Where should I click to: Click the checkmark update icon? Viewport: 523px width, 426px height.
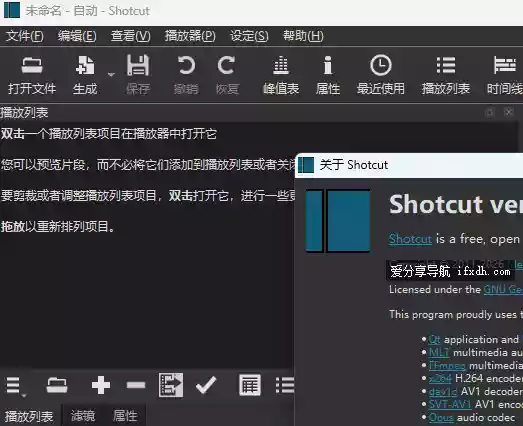(x=206, y=385)
